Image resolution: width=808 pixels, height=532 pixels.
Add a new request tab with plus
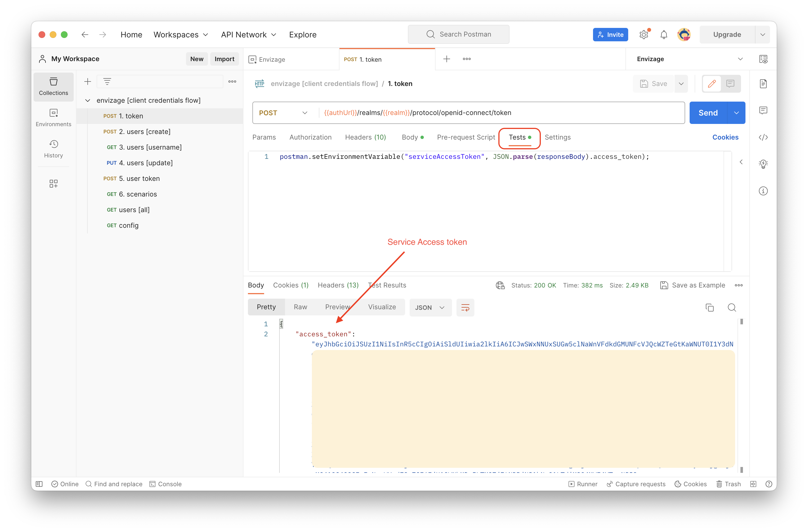[x=447, y=59]
